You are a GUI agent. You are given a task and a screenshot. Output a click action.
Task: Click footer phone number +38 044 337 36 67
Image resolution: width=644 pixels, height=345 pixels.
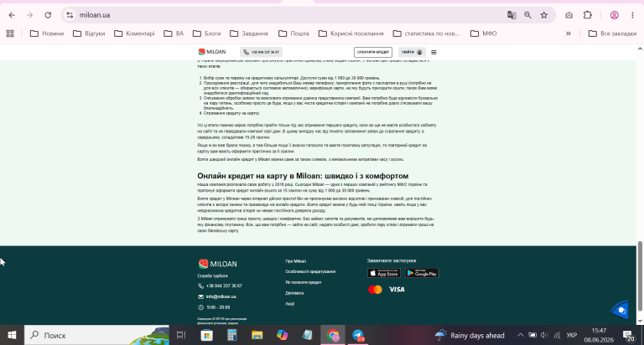[x=224, y=286]
